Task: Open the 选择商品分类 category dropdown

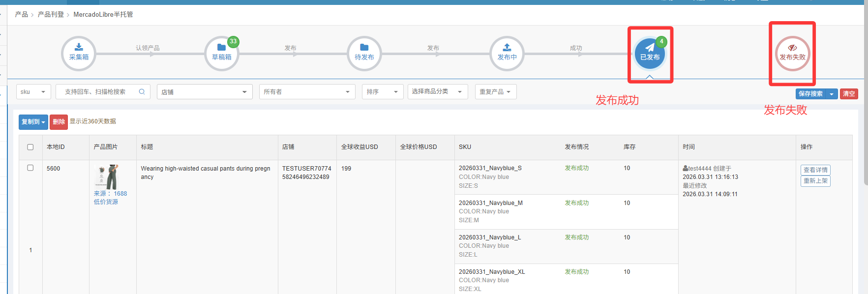Action: pos(437,92)
